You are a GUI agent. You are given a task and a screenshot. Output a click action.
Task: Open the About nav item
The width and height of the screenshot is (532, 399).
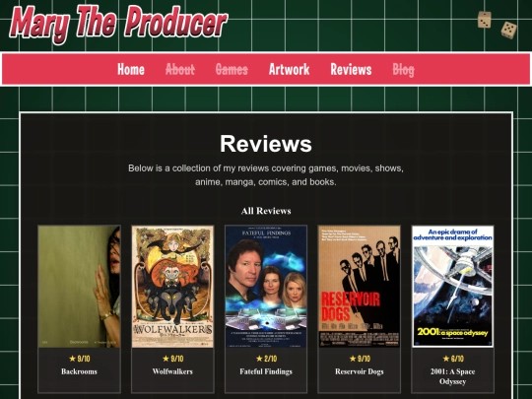[180, 69]
